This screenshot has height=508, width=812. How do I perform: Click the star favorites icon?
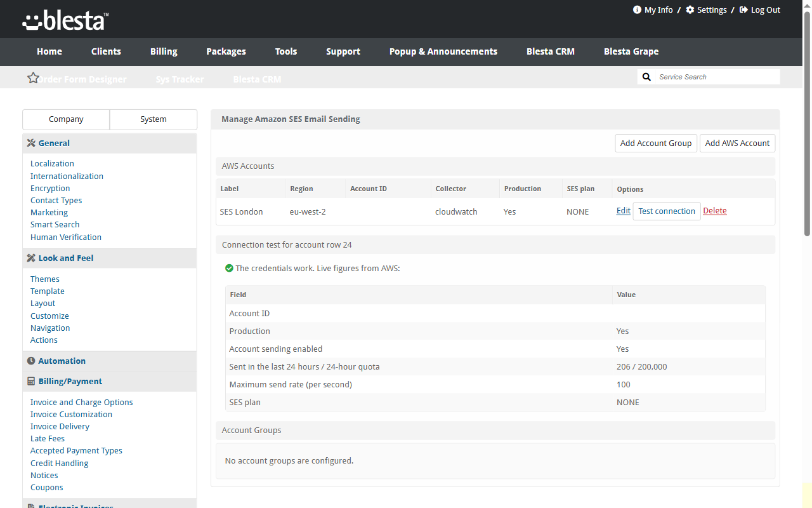coord(33,77)
